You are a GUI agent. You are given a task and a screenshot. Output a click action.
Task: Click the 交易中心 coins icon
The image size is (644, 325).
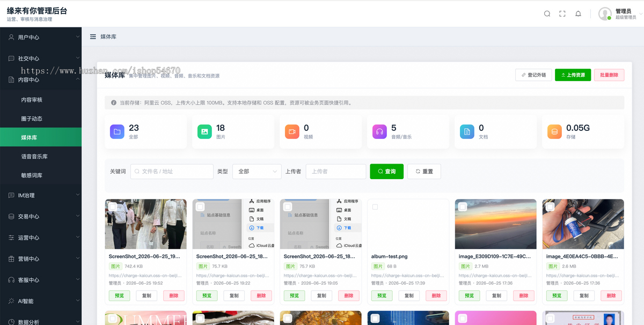[11, 216]
